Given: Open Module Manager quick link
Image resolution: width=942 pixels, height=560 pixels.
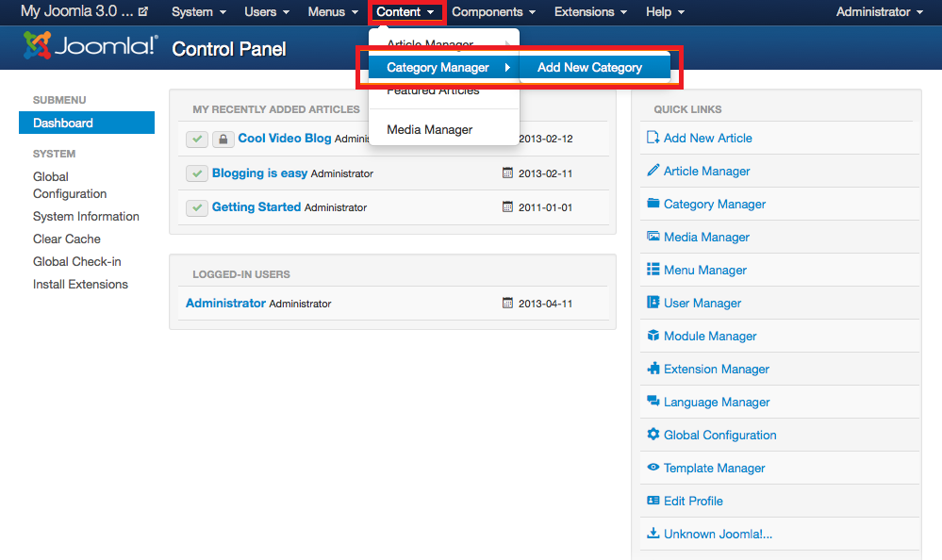Looking at the screenshot, I should point(710,337).
